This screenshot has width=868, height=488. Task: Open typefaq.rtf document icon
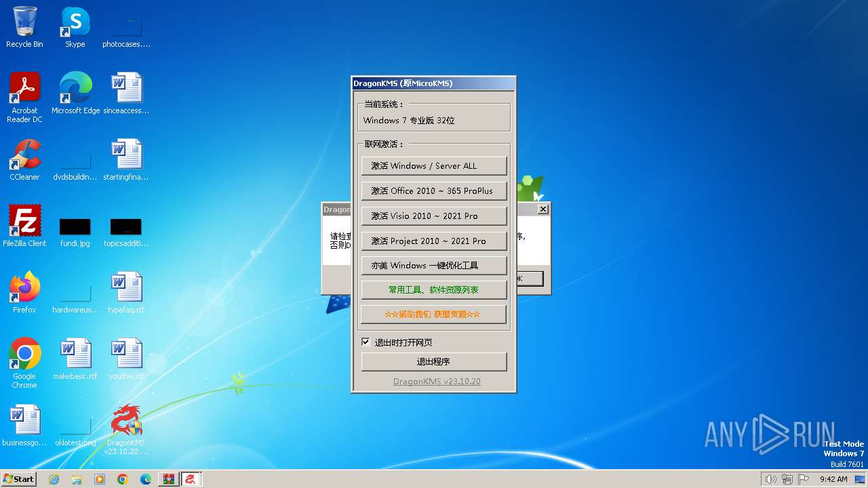point(126,293)
